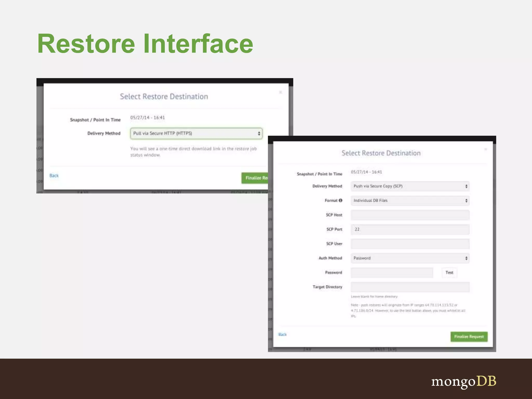The height and width of the screenshot is (399, 532).
Task: Click the one-time direct download link note
Action: coord(194,152)
